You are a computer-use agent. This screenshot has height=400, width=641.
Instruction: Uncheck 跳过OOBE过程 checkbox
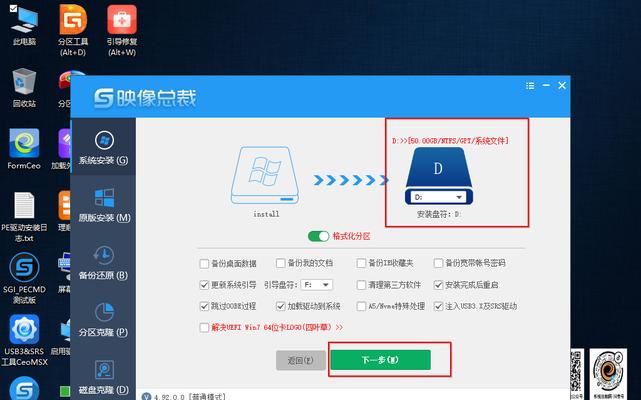pyautogui.click(x=204, y=306)
